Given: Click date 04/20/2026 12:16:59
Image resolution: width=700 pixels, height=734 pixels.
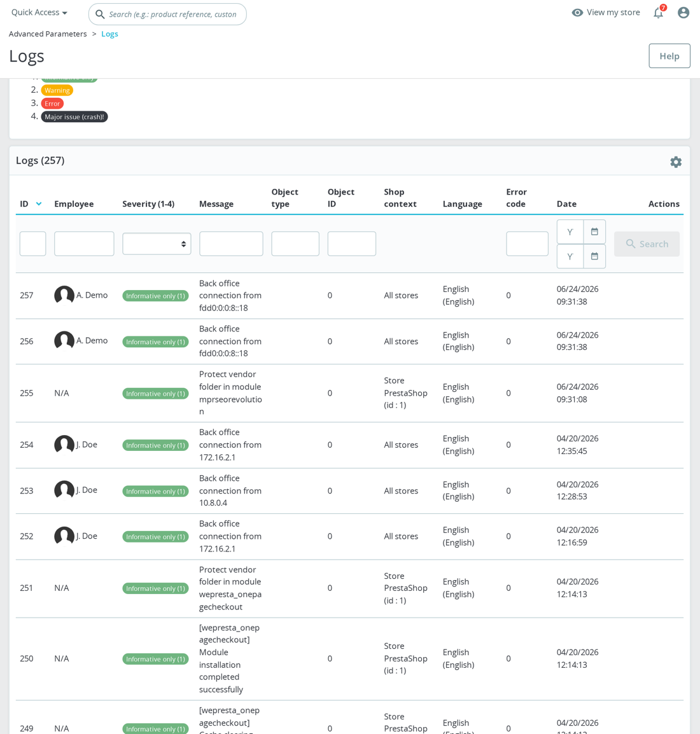Looking at the screenshot, I should [578, 536].
